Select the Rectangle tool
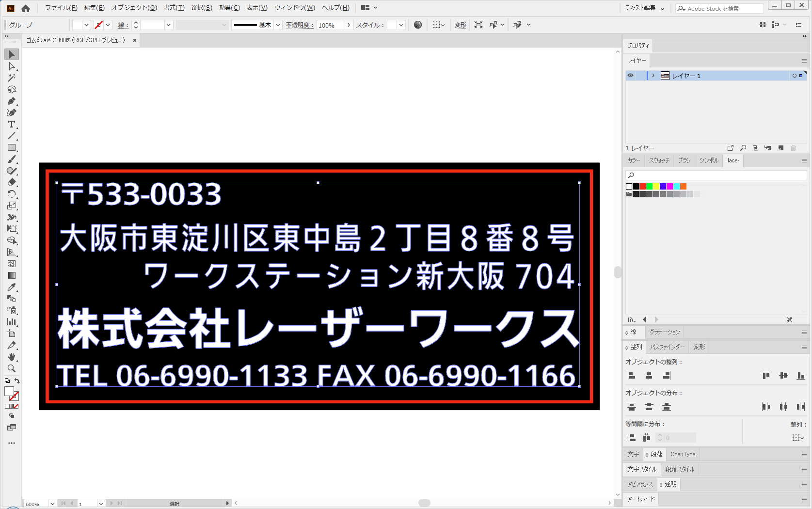This screenshot has height=509, width=812. point(12,148)
